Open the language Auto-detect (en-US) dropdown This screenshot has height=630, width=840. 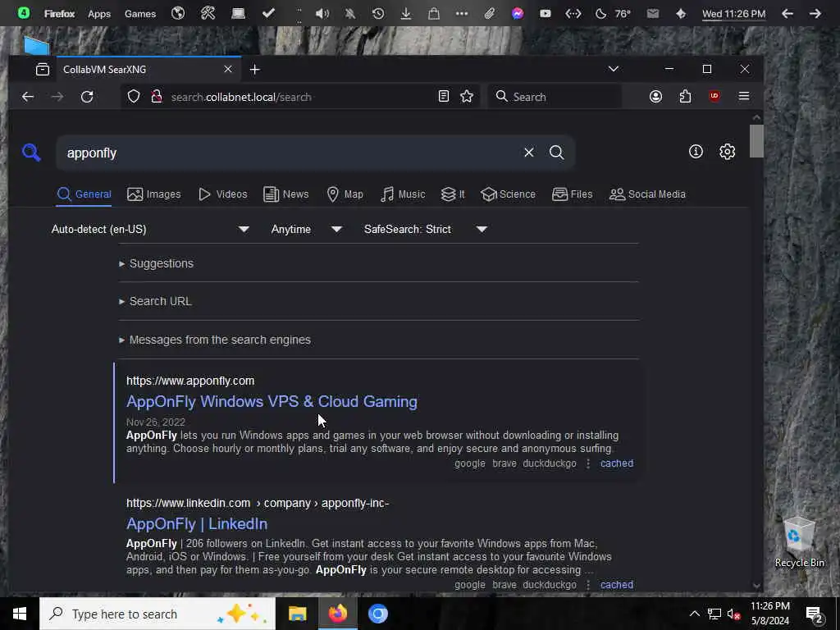click(x=150, y=230)
